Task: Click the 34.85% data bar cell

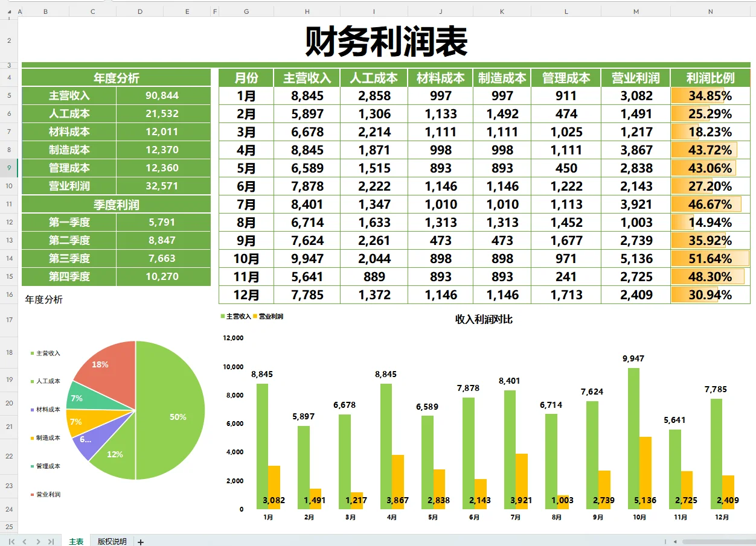Action: point(709,95)
